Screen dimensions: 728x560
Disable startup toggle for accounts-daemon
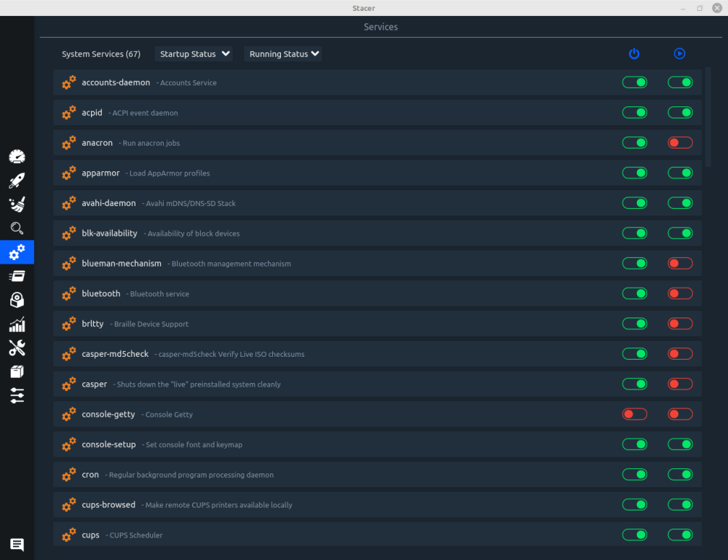pos(634,82)
